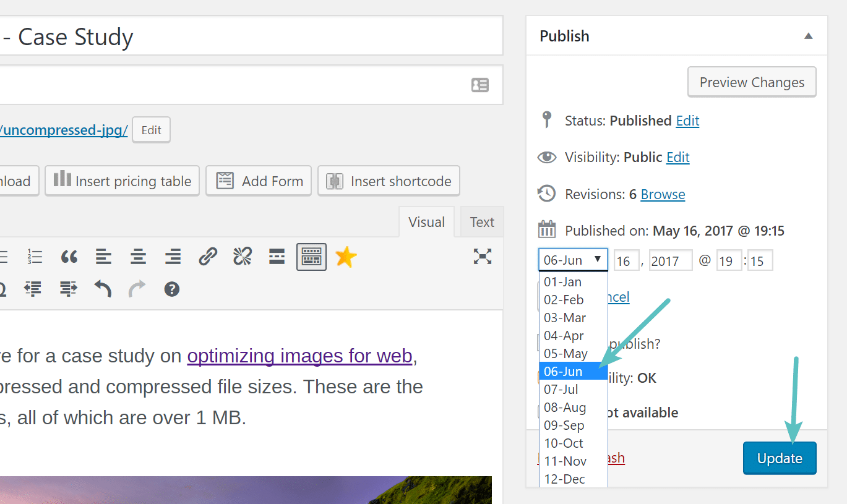
Task: Enter distraction-free fullscreen mode
Action: point(481,256)
